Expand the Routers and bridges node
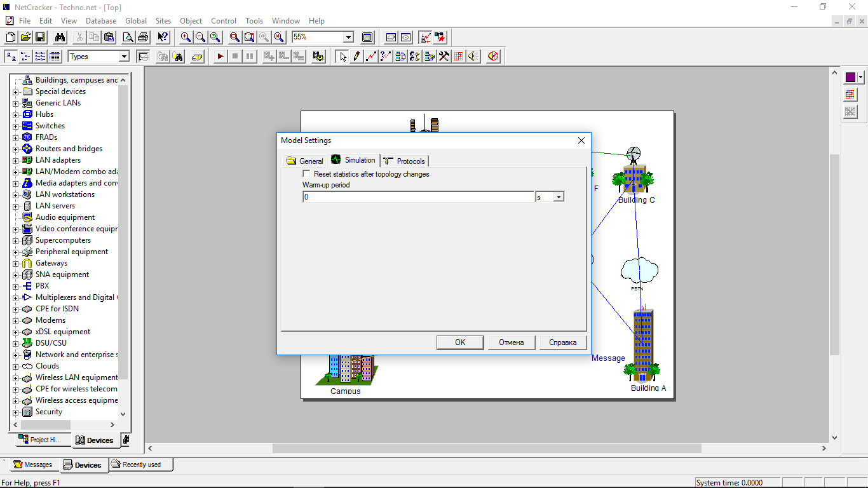The height and width of the screenshot is (488, 868). (16, 149)
